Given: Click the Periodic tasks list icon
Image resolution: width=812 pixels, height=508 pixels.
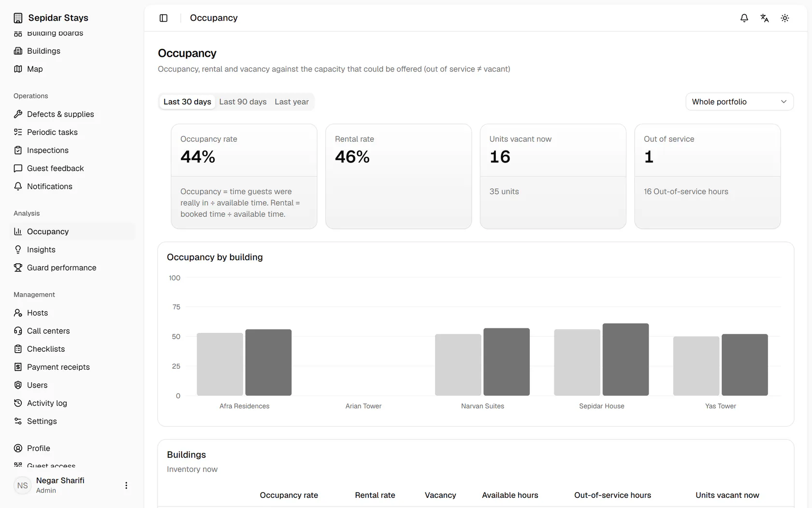Looking at the screenshot, I should [18, 132].
